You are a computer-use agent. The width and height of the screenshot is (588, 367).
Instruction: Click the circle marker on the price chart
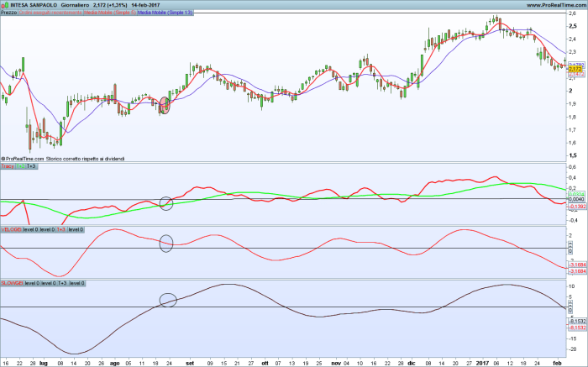point(165,105)
